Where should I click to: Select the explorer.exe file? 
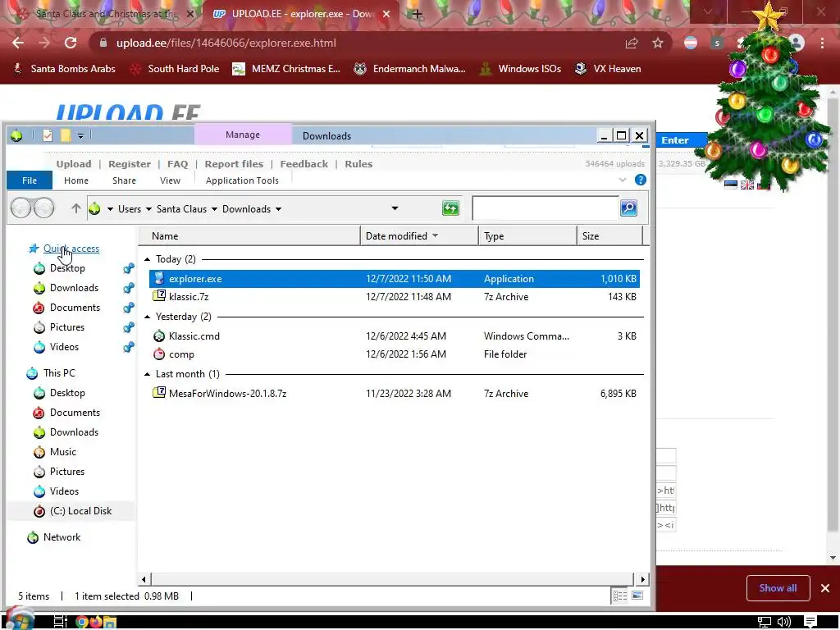pos(395,279)
